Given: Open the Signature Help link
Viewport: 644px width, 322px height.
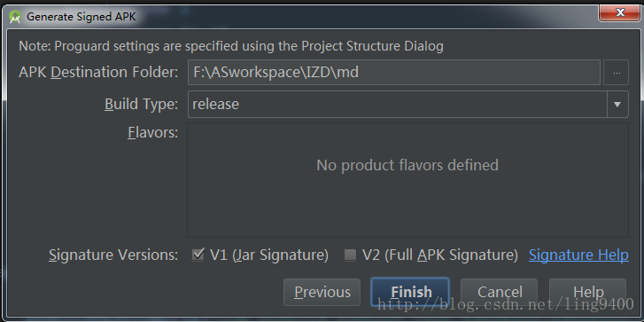Looking at the screenshot, I should click(x=578, y=255).
